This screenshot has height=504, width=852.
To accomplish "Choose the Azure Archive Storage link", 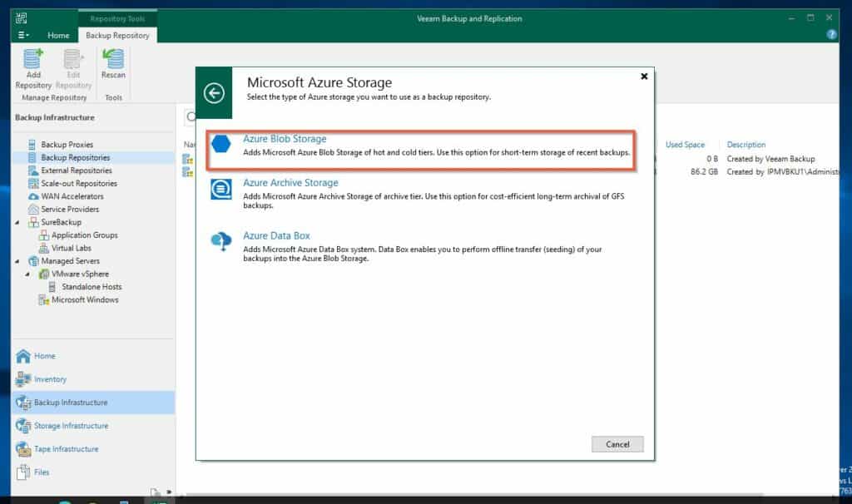I will pos(290,183).
